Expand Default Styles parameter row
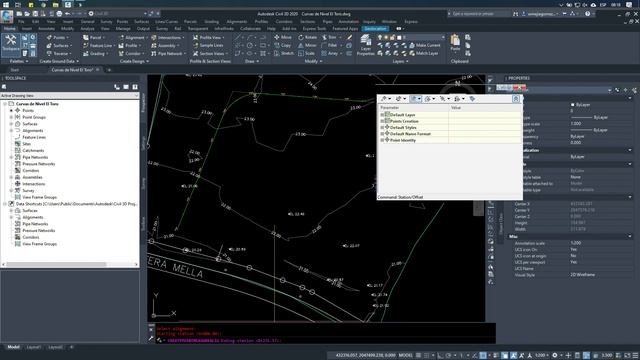 coord(382,127)
